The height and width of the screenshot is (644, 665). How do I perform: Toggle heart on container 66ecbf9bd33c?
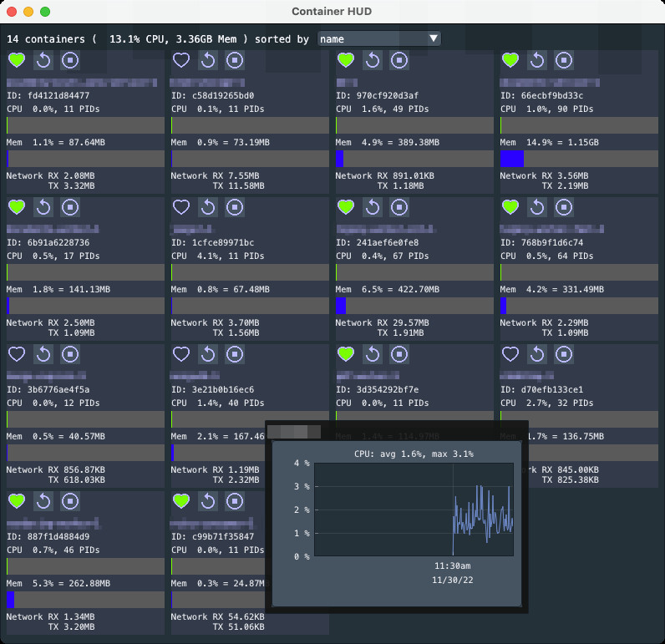tap(510, 60)
